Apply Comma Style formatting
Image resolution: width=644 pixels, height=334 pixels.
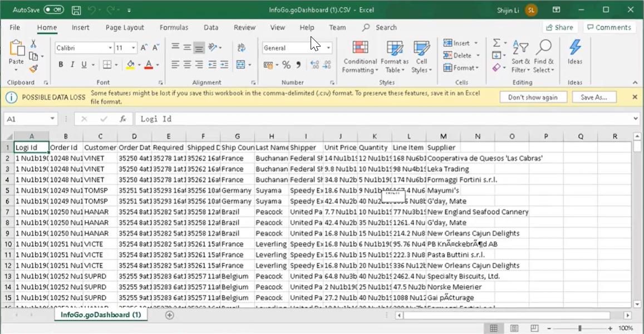pyautogui.click(x=298, y=65)
